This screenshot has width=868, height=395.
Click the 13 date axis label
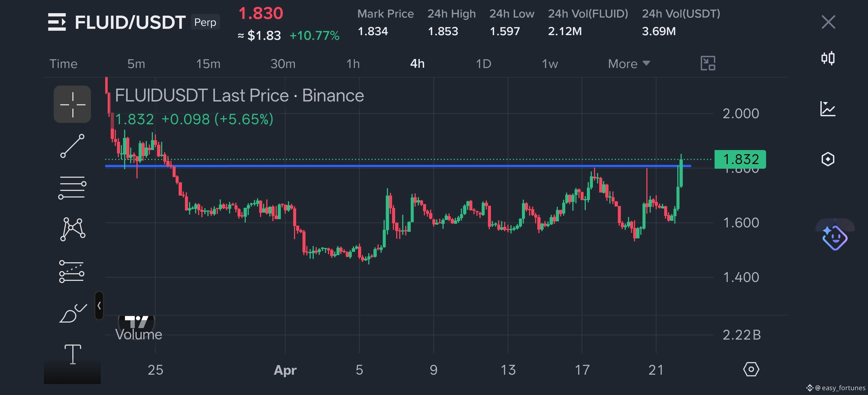[508, 370]
